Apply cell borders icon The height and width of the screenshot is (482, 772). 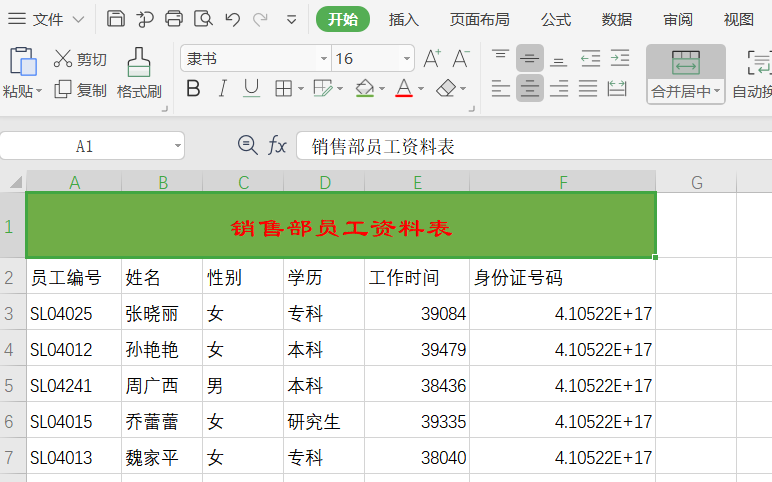tap(284, 89)
